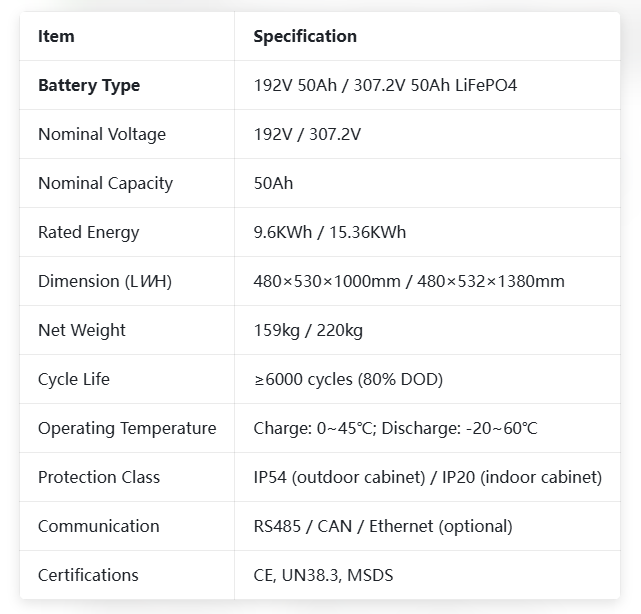Click the IP54 / IP20 protection class value
641x614 pixels.
(428, 477)
